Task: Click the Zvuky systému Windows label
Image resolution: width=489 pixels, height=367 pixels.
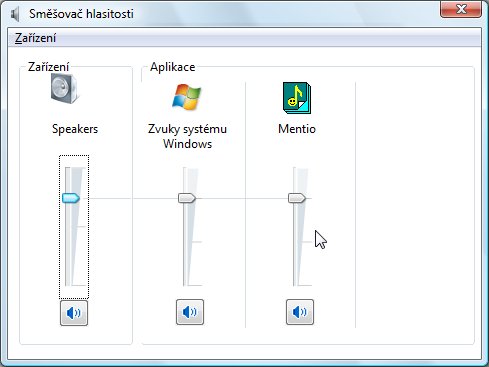Action: click(x=187, y=136)
